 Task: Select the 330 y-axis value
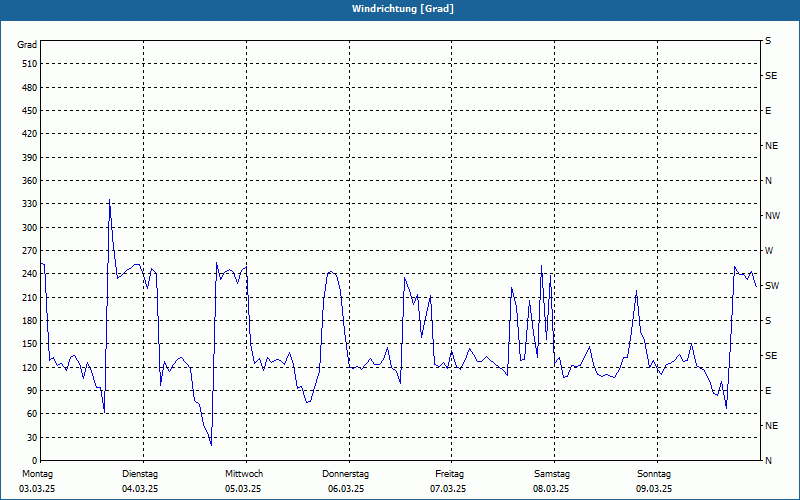click(30, 204)
